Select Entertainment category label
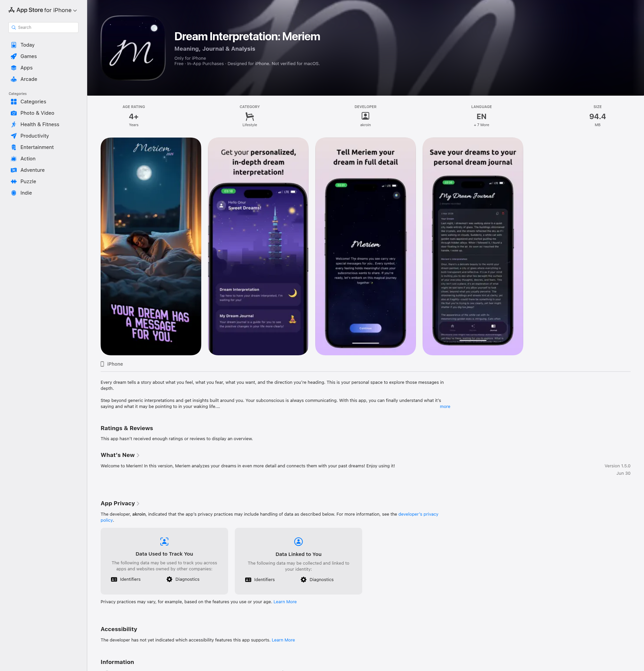The width and height of the screenshot is (644, 671). pos(37,147)
